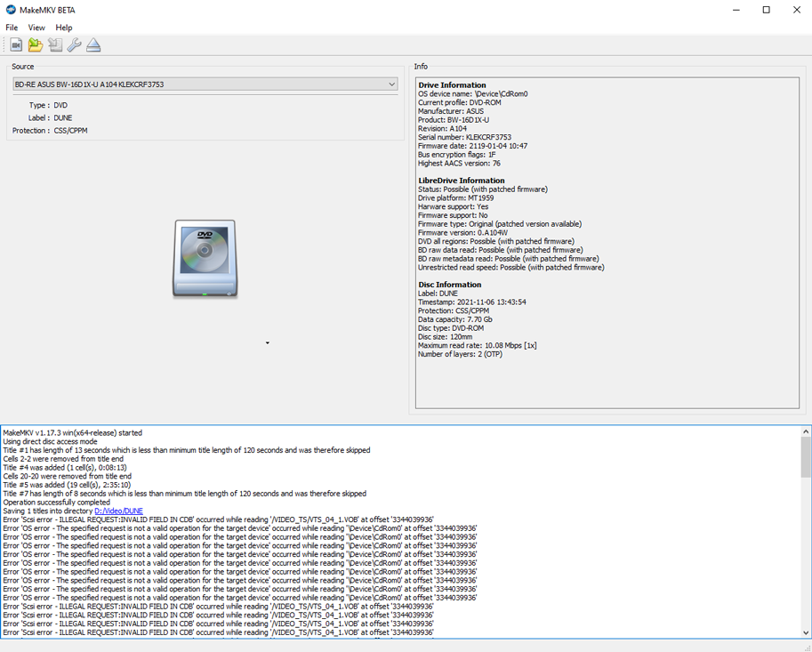Click 'Status: Possible (with patched firmware)' line
This screenshot has height=652, width=812.
tap(483, 189)
